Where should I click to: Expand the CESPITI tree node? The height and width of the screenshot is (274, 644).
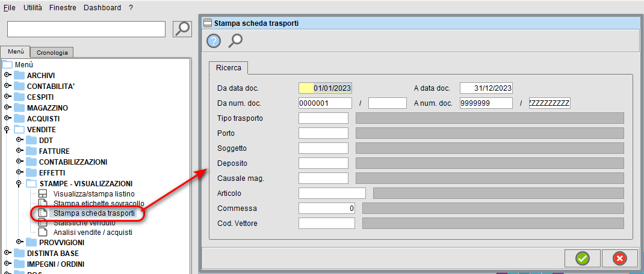point(7,97)
